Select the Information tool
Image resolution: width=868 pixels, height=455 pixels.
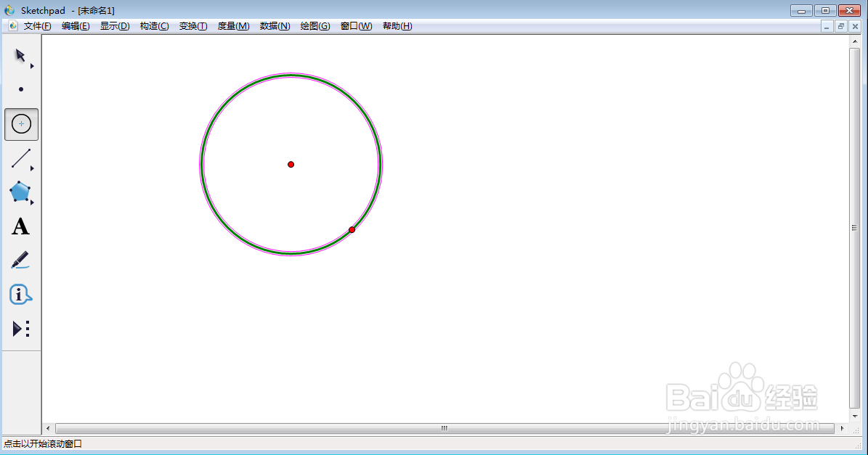[x=20, y=295]
